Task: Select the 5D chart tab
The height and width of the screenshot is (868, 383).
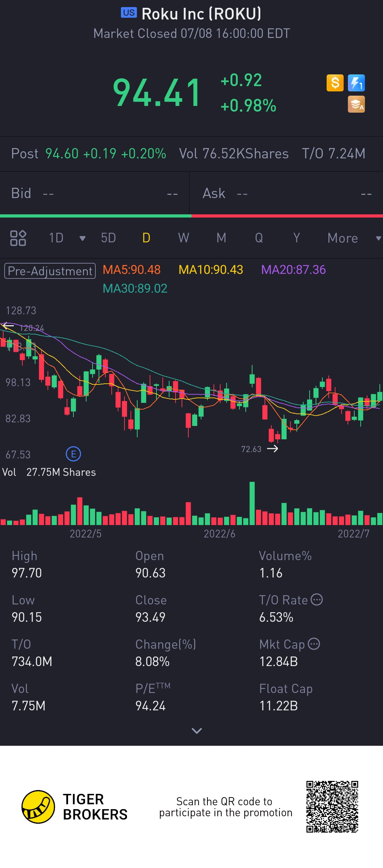Action: click(x=109, y=238)
